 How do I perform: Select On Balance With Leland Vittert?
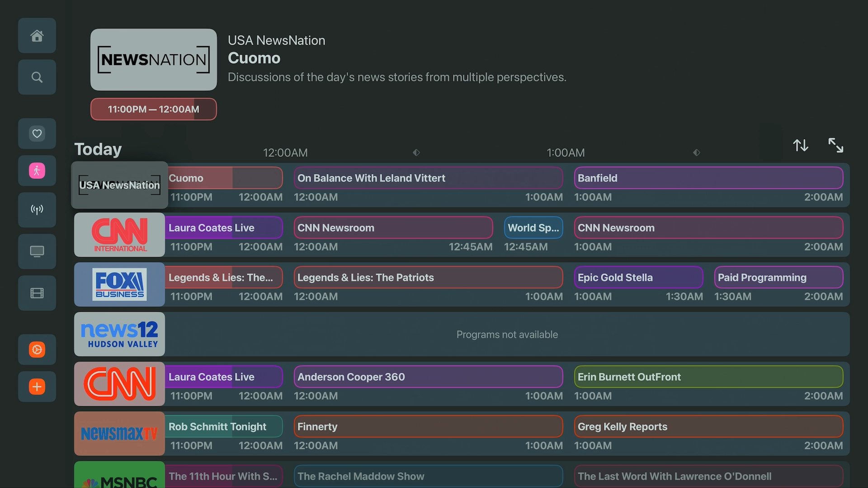[x=429, y=178]
